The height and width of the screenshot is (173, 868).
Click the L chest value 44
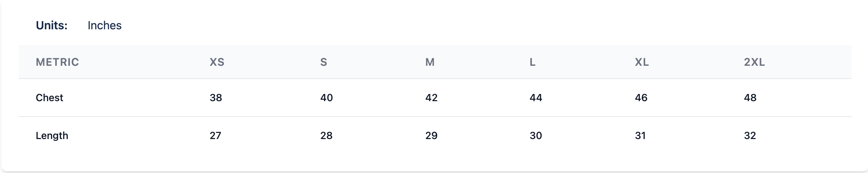tap(536, 98)
